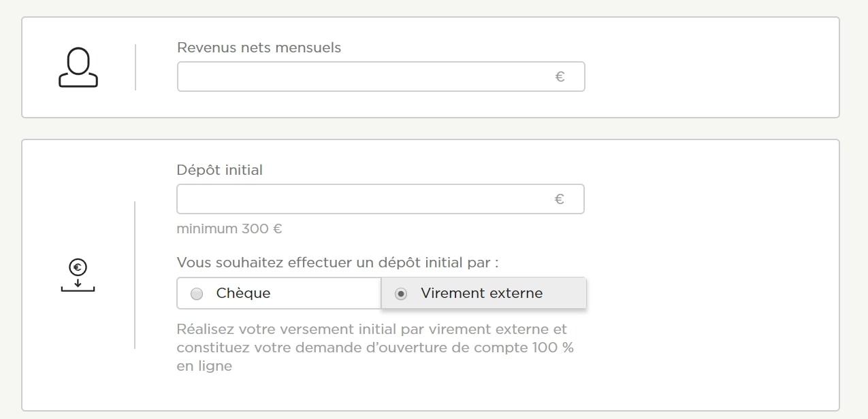This screenshot has width=868, height=419.
Task: Click the euro symbol in Revenus nets mensuels field
Action: point(560,77)
